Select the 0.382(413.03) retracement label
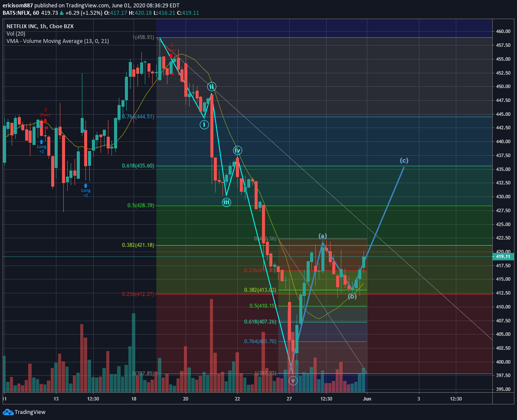Screen dimensions: 517x420 click(x=260, y=290)
